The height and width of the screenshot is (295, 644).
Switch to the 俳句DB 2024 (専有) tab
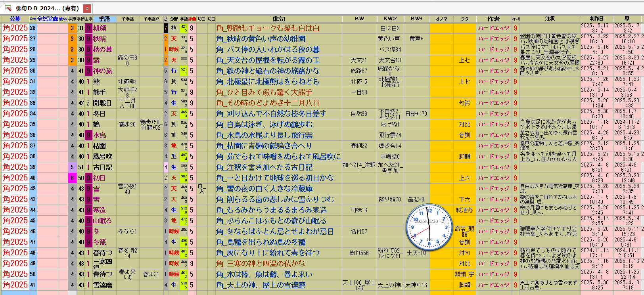[x=47, y=8]
